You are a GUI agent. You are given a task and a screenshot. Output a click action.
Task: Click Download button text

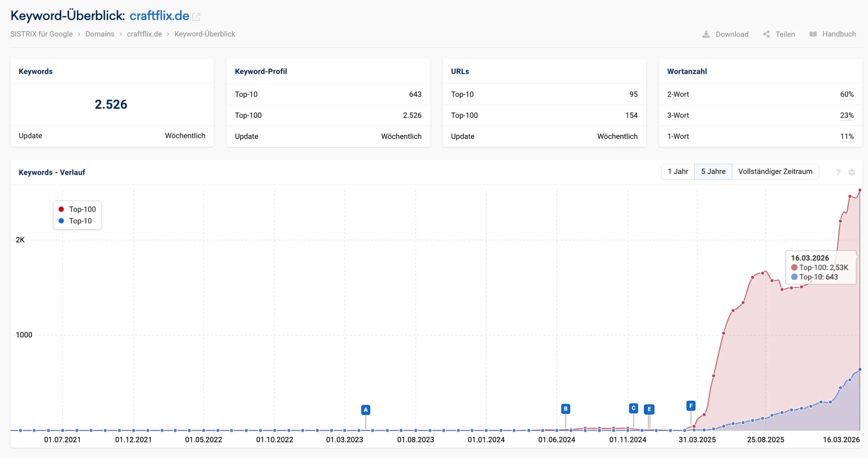tap(732, 34)
